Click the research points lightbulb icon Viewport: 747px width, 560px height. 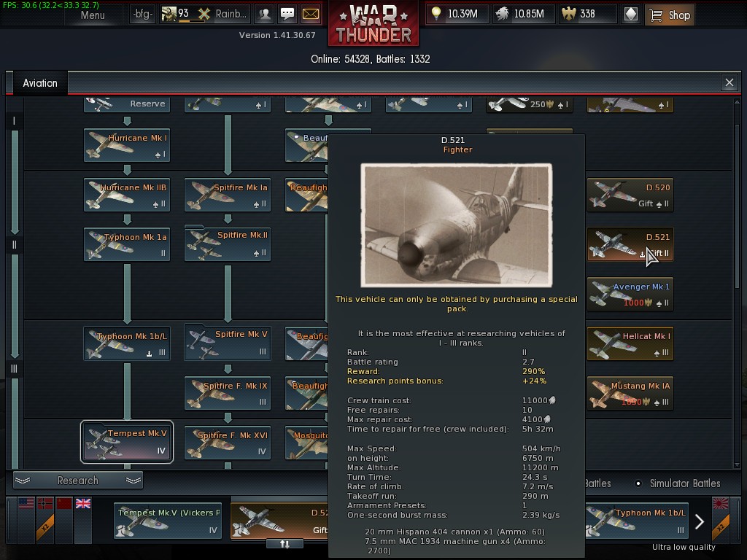tap(436, 14)
